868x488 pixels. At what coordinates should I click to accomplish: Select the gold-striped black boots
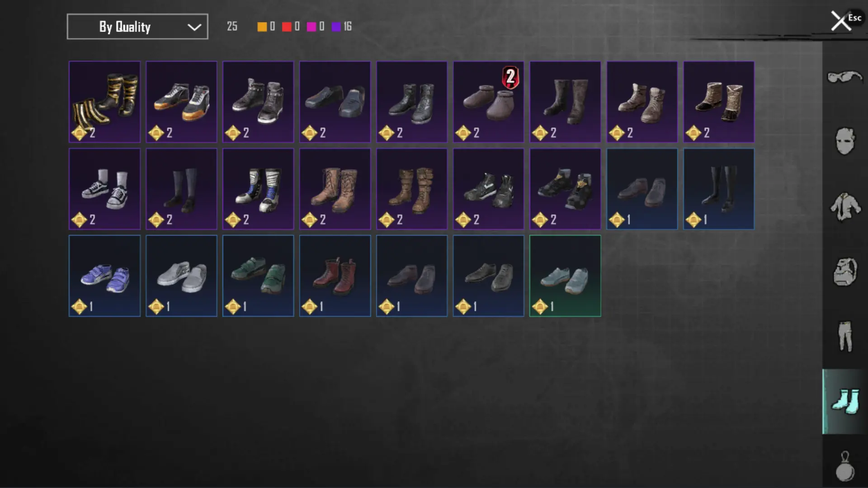pyautogui.click(x=104, y=102)
